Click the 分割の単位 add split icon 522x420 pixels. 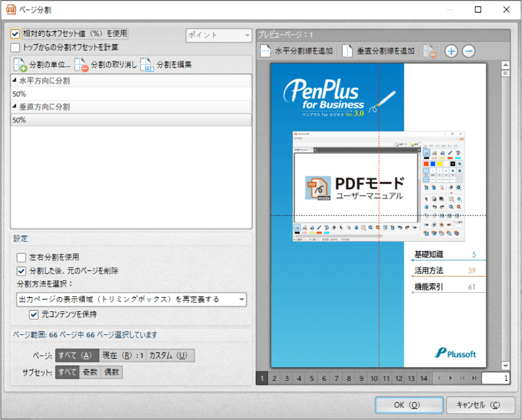tap(20, 64)
